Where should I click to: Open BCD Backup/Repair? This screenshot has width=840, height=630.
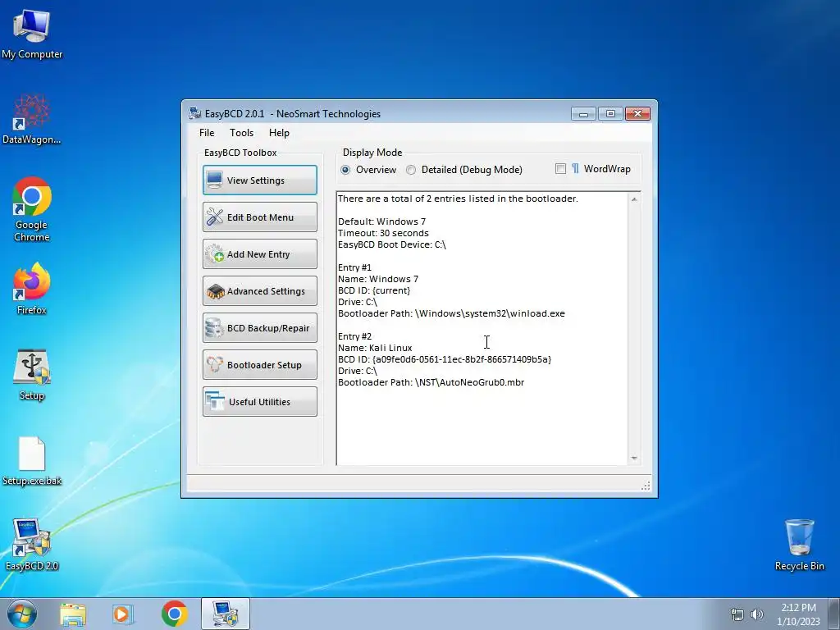tap(260, 328)
